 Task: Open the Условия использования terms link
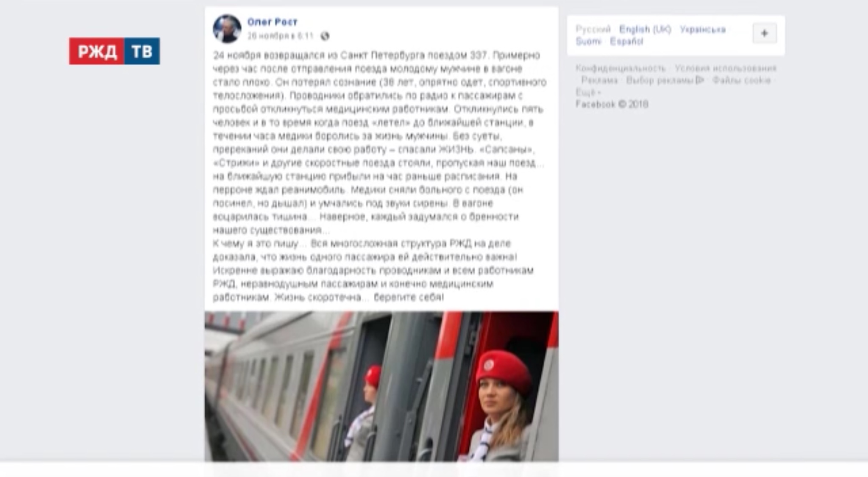(x=725, y=68)
